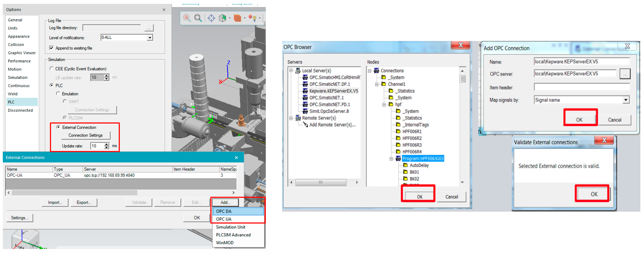Viewport: 644px width, 253px height.
Task: Open the Map signals by dropdown
Action: [x=626, y=100]
